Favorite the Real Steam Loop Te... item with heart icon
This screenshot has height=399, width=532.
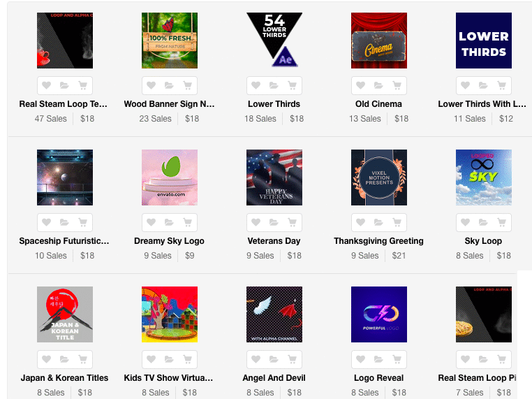click(x=47, y=85)
